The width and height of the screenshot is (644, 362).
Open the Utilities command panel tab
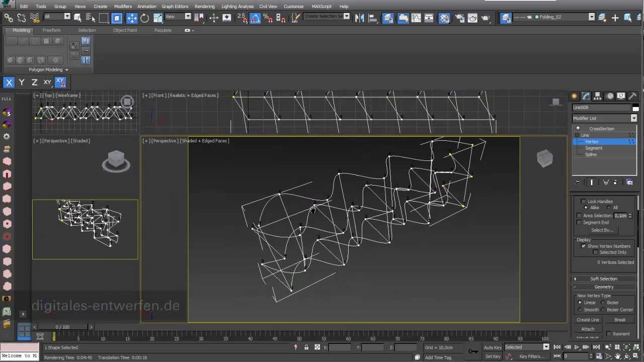pos(633,96)
